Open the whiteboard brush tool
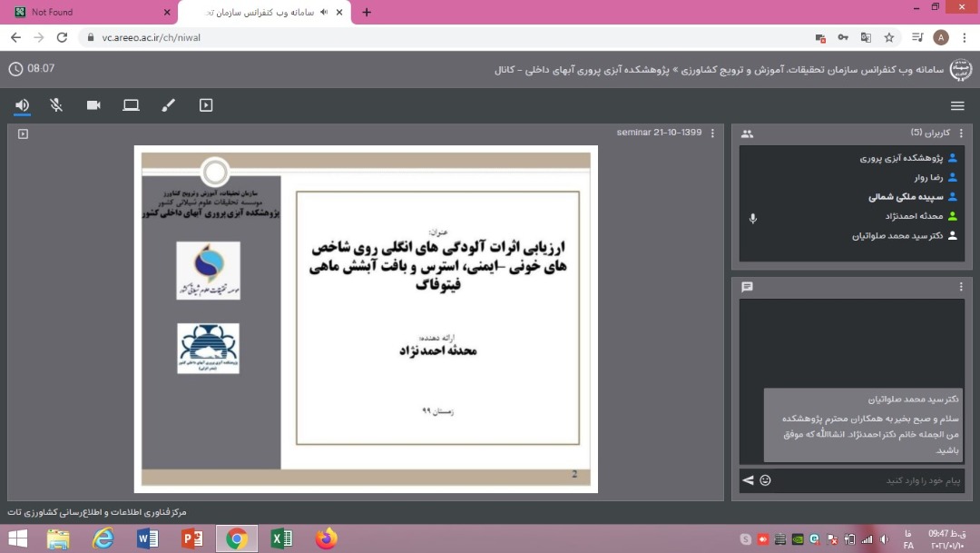 (x=168, y=105)
